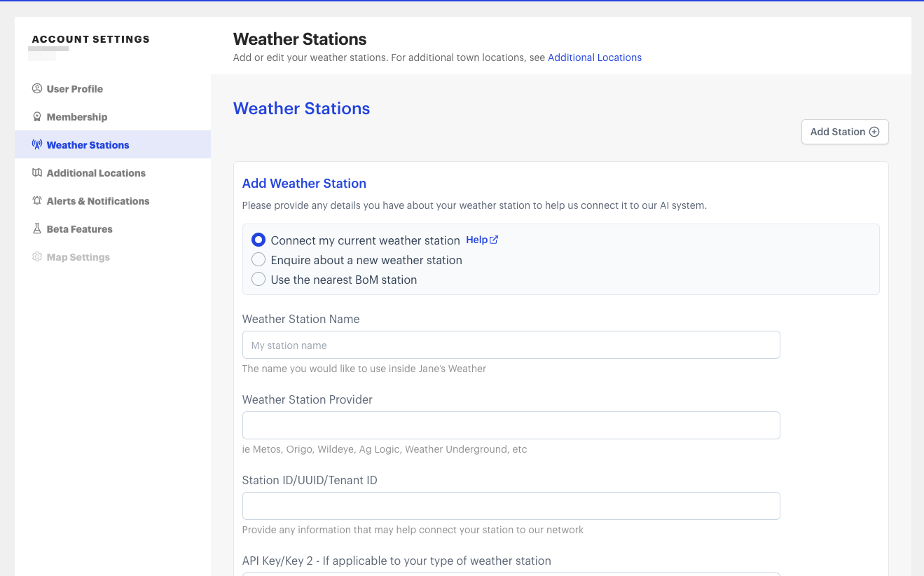
Task: Open Beta Features page
Action: (x=113, y=229)
